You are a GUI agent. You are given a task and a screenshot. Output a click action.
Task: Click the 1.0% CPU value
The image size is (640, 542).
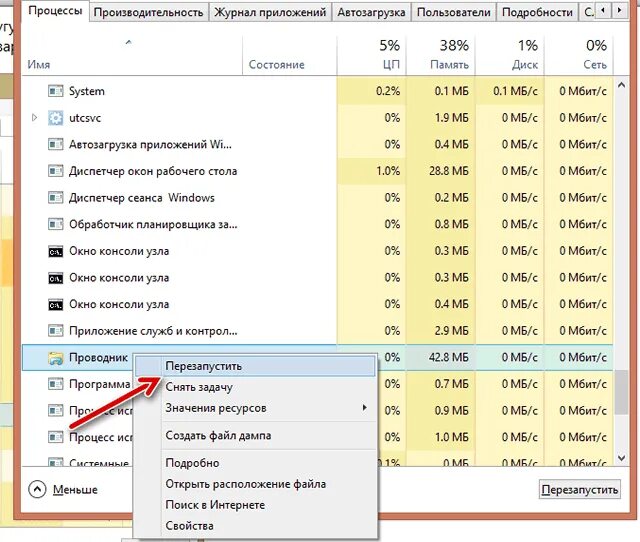(x=388, y=171)
